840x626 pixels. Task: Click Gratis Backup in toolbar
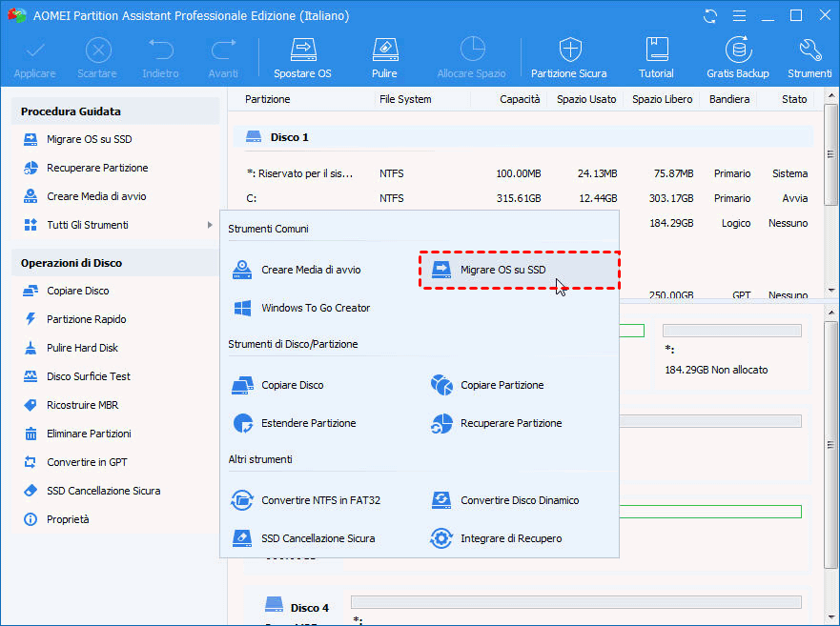click(x=737, y=58)
